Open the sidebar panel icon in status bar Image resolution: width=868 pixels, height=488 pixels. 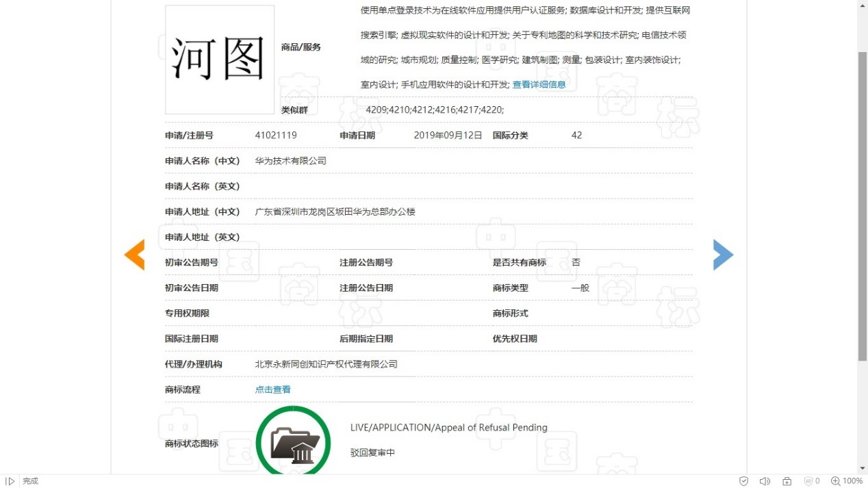tap(10, 481)
